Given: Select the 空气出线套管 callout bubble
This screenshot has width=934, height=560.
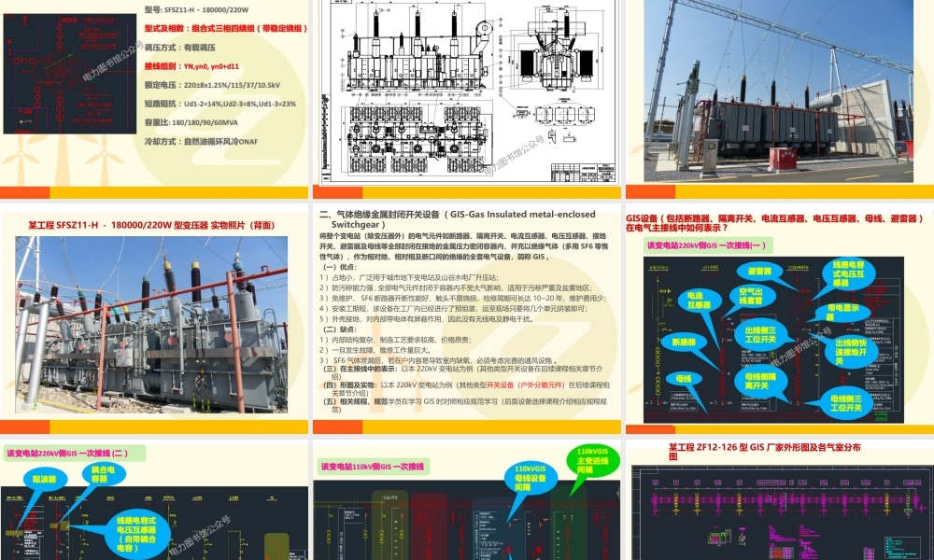Looking at the screenshot, I should coord(753,295).
